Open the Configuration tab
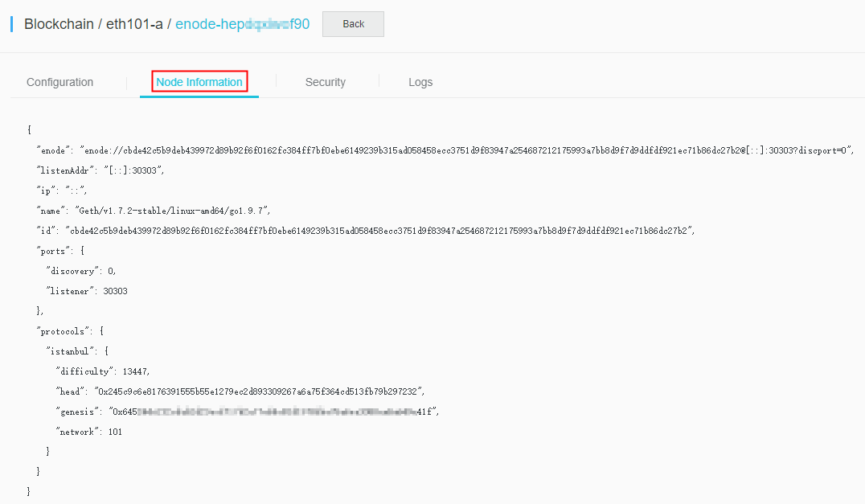Viewport: 865px width, 504px height. pyautogui.click(x=59, y=82)
